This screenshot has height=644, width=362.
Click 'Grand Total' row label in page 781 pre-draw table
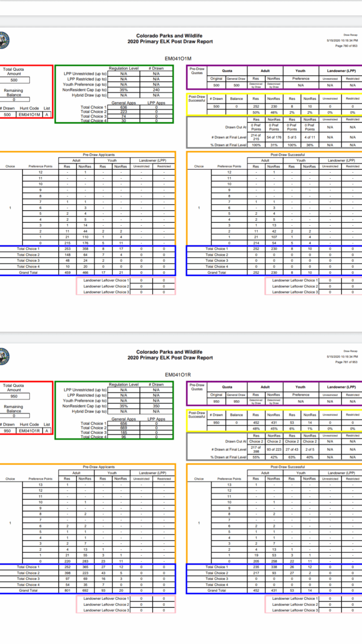[28, 590]
